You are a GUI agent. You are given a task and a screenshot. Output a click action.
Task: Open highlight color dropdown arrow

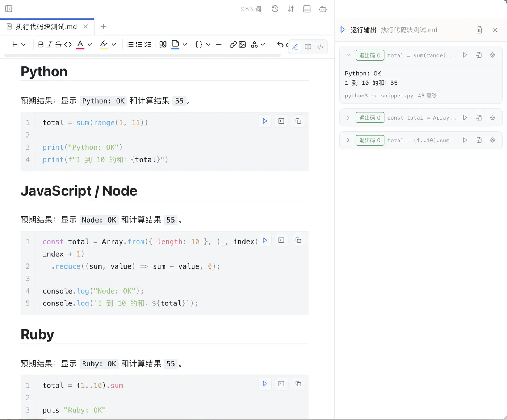pyautogui.click(x=114, y=45)
